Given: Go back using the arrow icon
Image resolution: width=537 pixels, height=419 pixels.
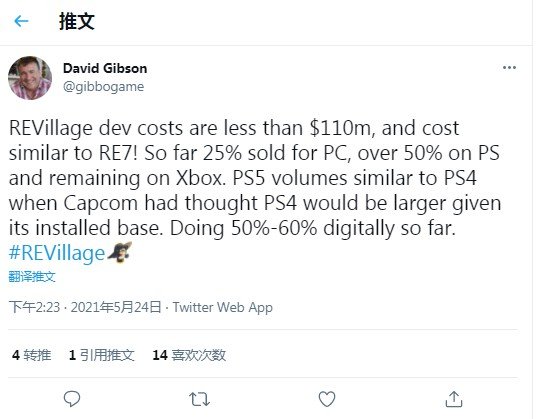Looking at the screenshot, I should click(x=21, y=21).
